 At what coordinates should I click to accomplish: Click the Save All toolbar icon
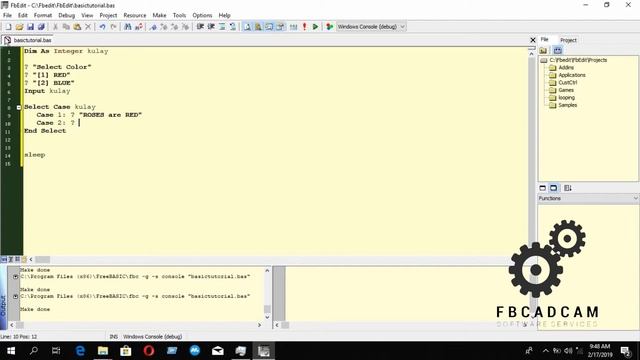click(41, 27)
